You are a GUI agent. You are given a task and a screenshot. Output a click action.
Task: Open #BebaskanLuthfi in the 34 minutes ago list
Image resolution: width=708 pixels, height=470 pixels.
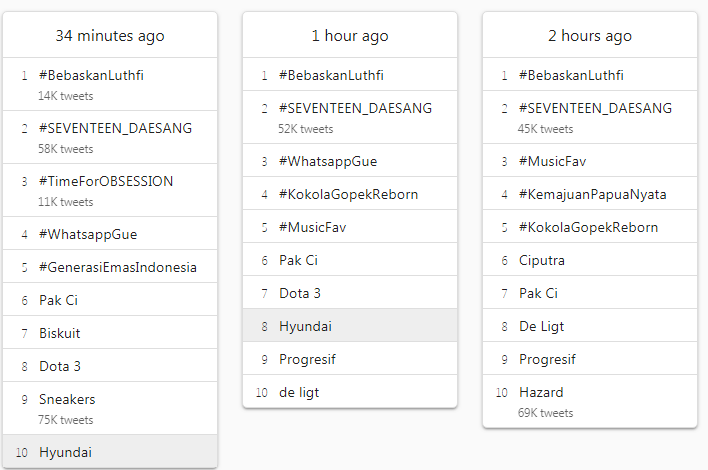click(110, 84)
